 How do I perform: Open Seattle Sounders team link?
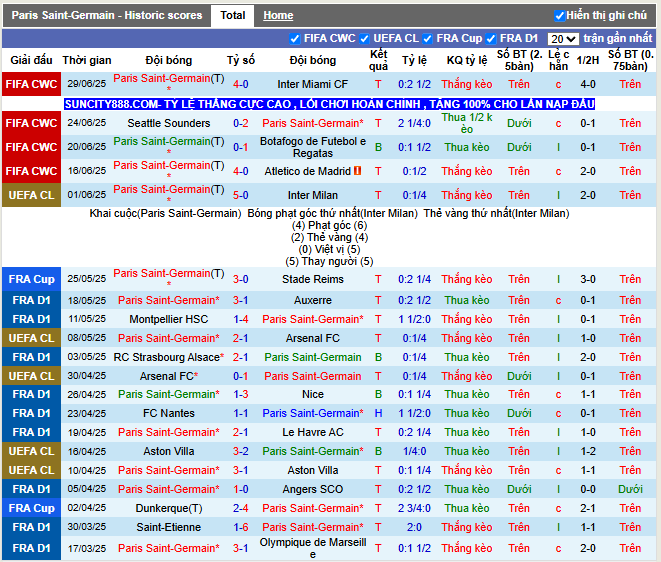[169, 123]
